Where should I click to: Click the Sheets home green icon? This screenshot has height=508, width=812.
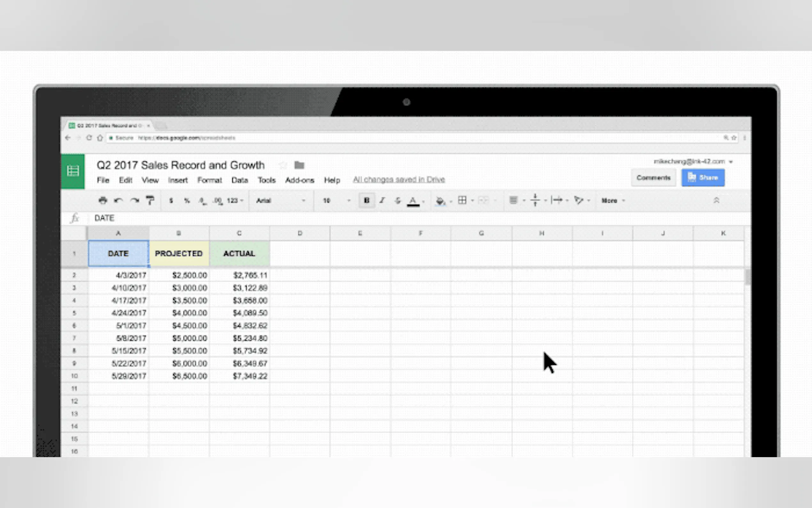pyautogui.click(x=73, y=171)
